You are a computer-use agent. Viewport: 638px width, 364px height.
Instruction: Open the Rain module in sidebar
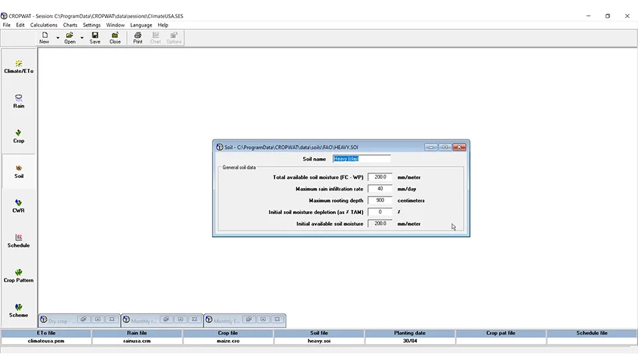coord(19,101)
